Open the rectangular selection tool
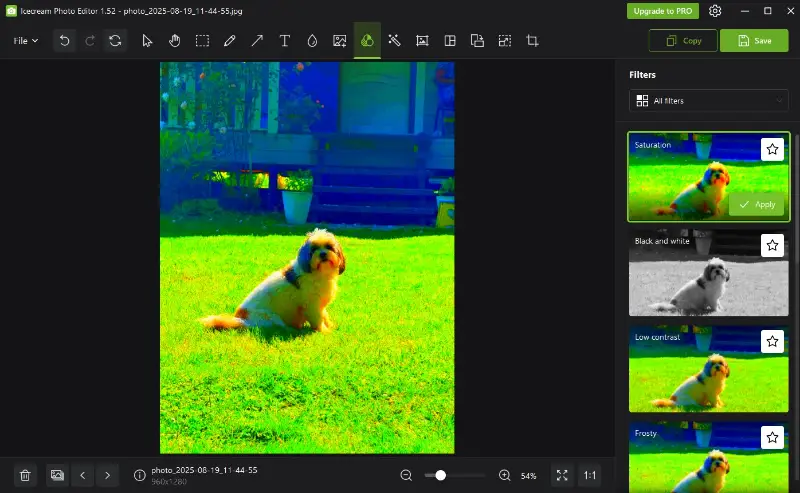The height and width of the screenshot is (493, 800). 202,41
